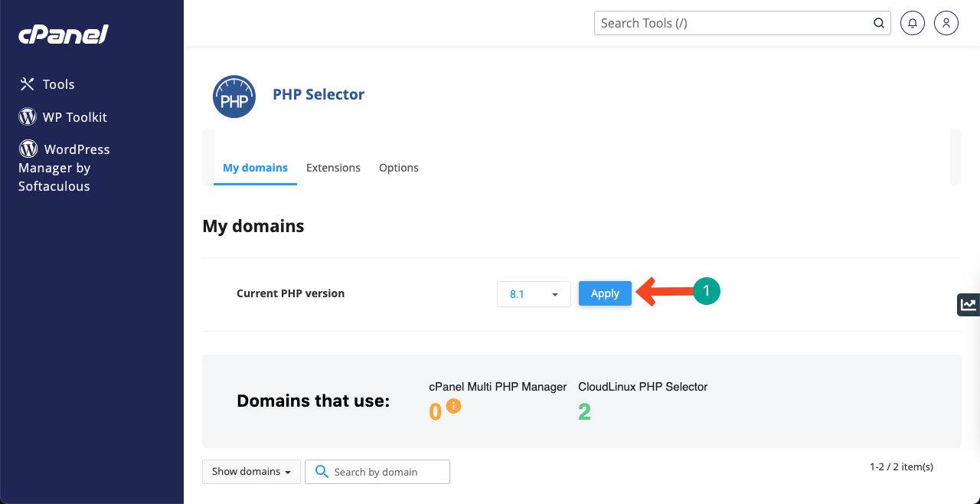Open WP Toolkit from the sidebar
This screenshot has width=980, height=504.
(x=64, y=117)
